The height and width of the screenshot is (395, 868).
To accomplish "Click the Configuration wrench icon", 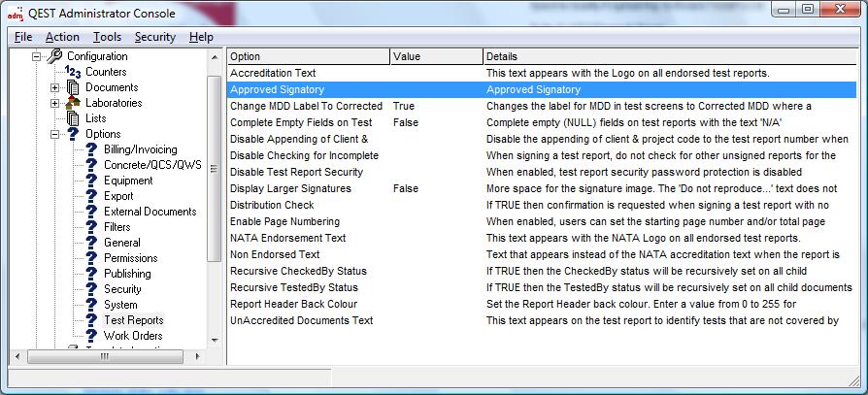I will (54, 56).
